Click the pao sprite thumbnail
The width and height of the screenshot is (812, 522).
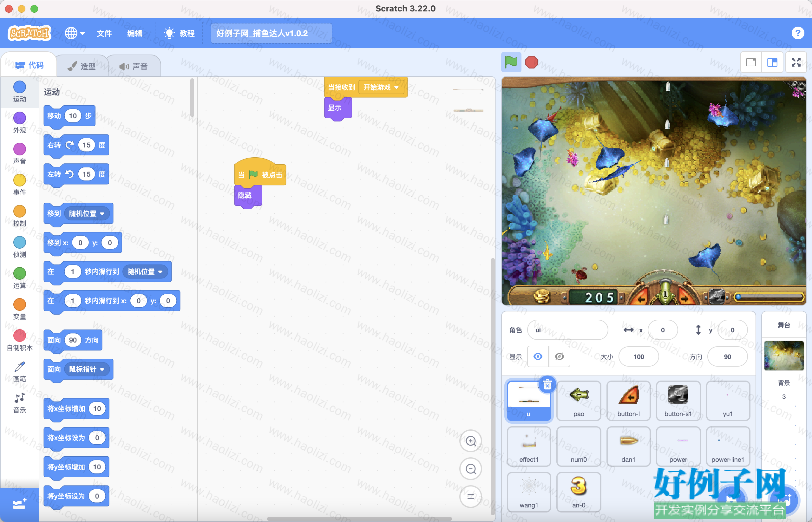coord(579,401)
